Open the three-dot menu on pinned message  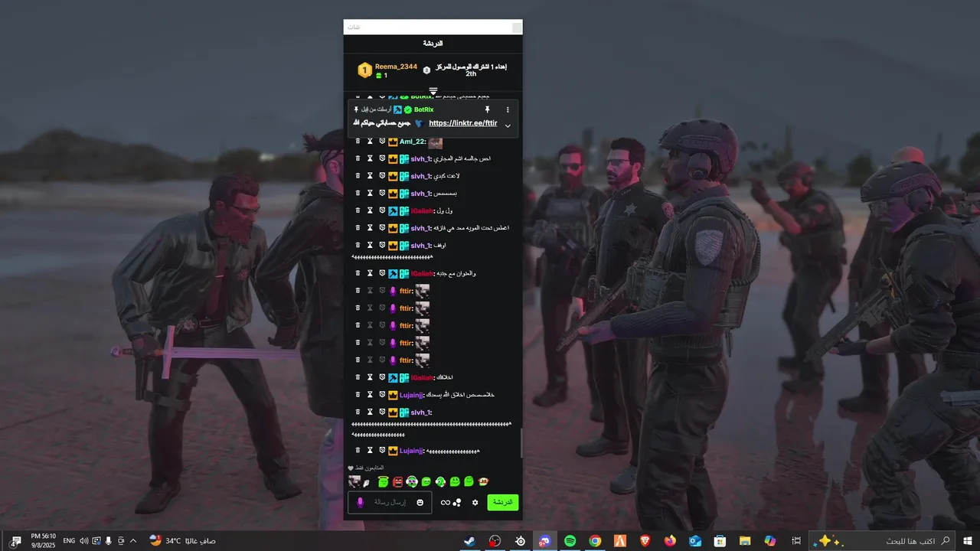tap(507, 110)
